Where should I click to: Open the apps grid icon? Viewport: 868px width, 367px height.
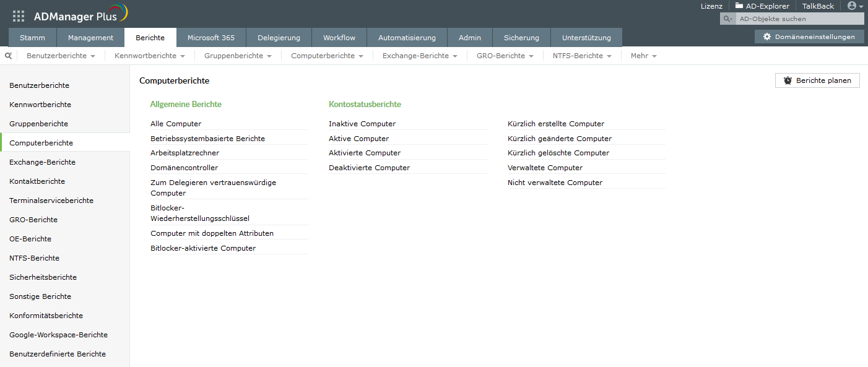click(x=19, y=16)
